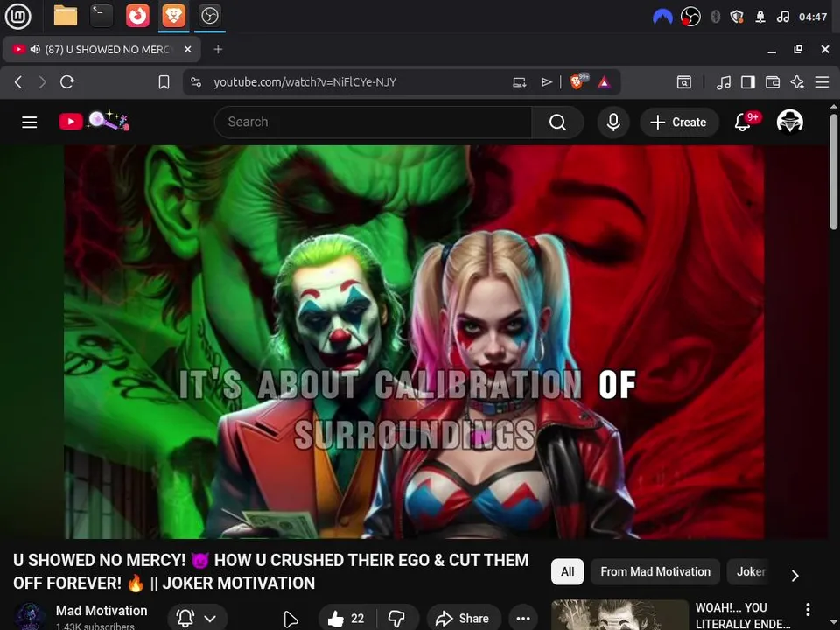Bookmark this page
Viewport: 840px width, 630px height.
pos(164,82)
